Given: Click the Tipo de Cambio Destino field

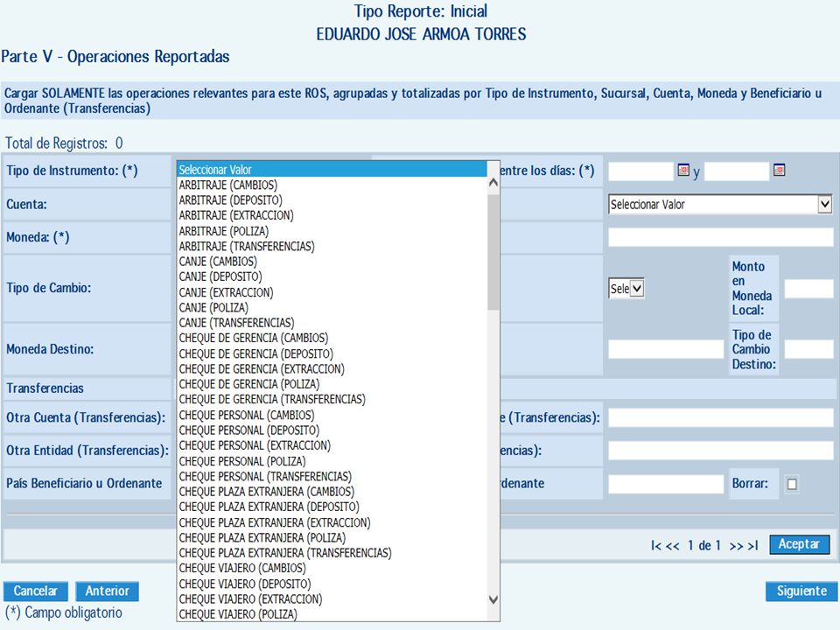Looking at the screenshot, I should [808, 349].
